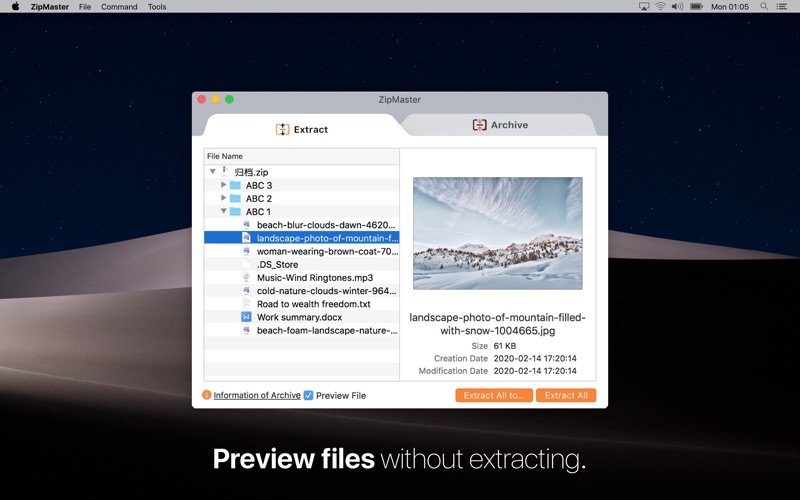800x500 pixels.
Task: Select ABC 3 folder name
Action: [x=259, y=185]
